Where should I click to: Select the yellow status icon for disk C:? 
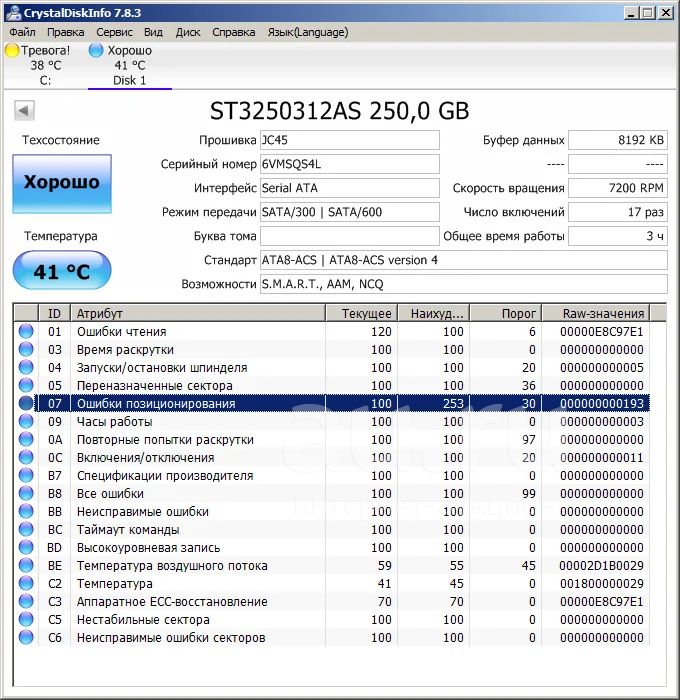12,50
